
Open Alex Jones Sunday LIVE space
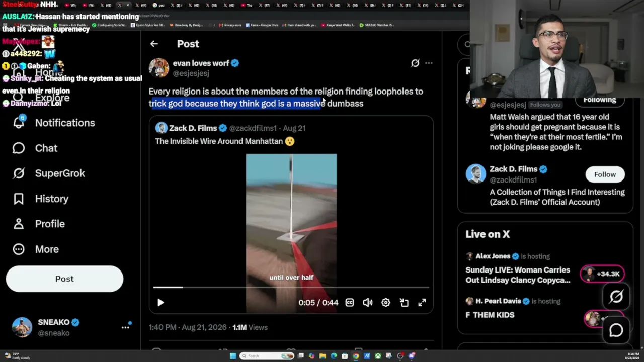[518, 275]
